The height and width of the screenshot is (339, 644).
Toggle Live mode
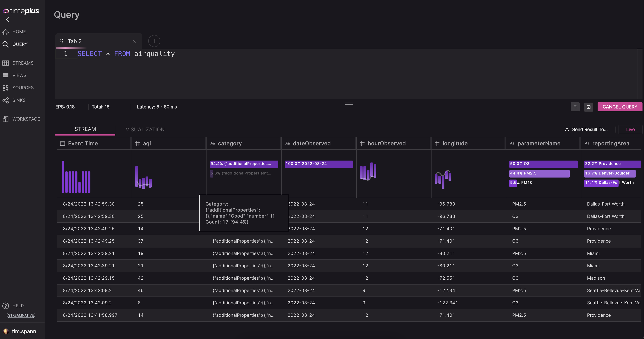click(x=630, y=130)
